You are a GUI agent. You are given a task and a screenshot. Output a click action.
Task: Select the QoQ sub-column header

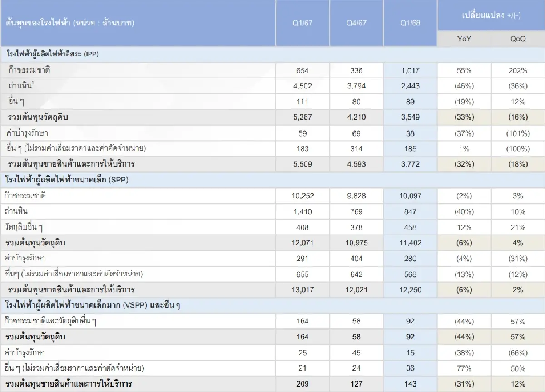tap(518, 39)
